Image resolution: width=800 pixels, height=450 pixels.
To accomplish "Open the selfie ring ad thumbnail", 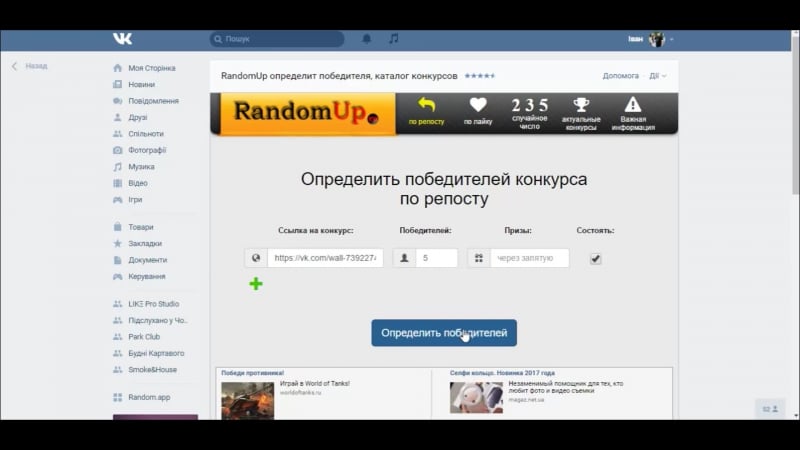I will coord(476,397).
